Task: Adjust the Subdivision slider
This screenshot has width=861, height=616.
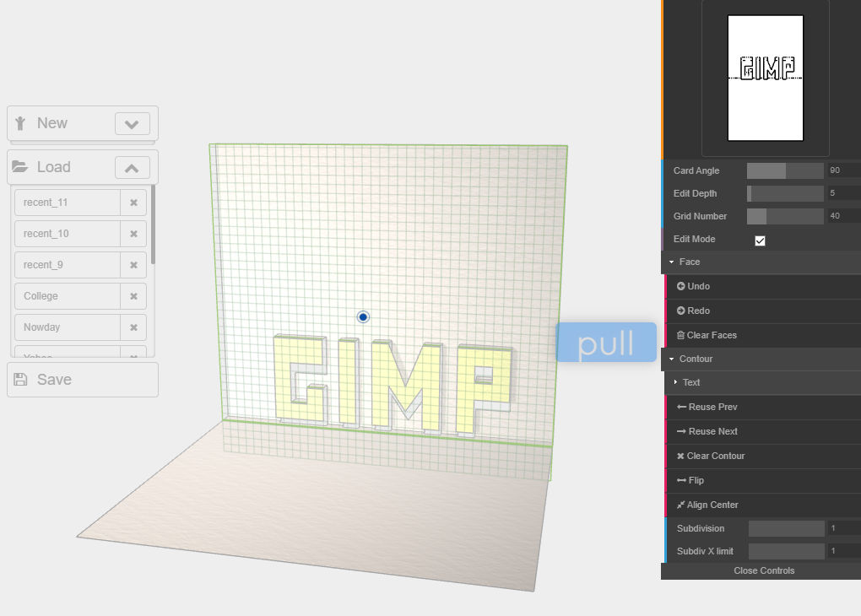Action: tap(787, 529)
